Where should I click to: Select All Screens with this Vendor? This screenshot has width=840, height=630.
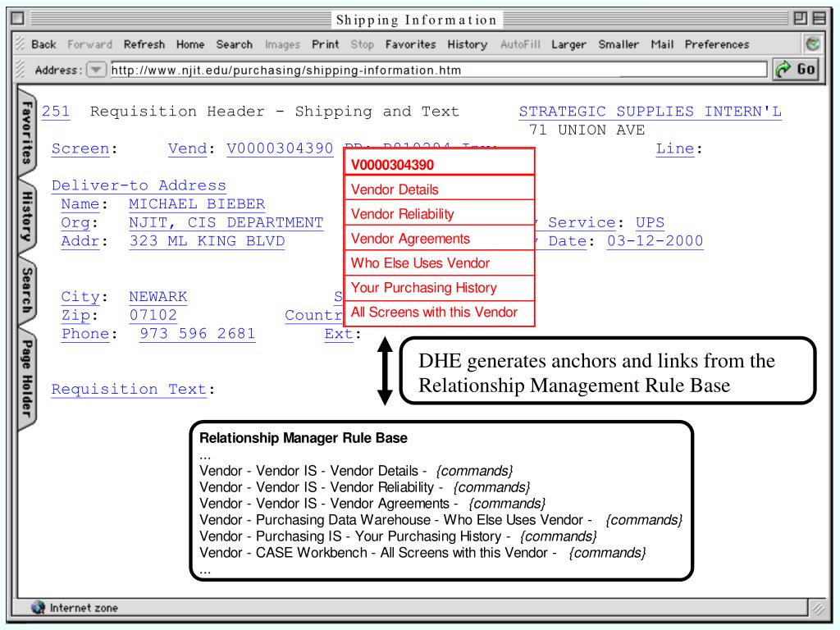pos(440,313)
